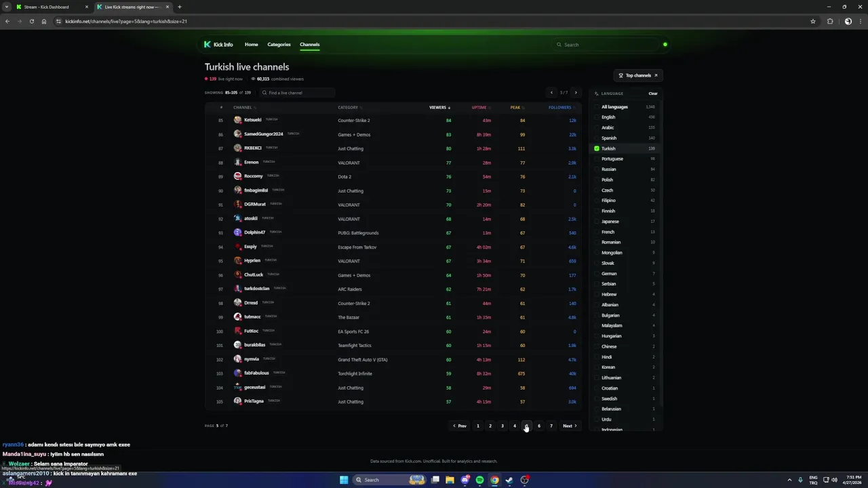Click Torchlight Infinite category for fabFabulous
This screenshot has width=868, height=488.
pyautogui.click(x=355, y=373)
